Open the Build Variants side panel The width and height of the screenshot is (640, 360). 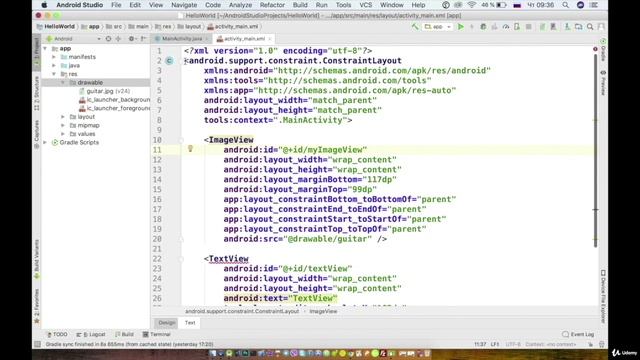click(36, 259)
